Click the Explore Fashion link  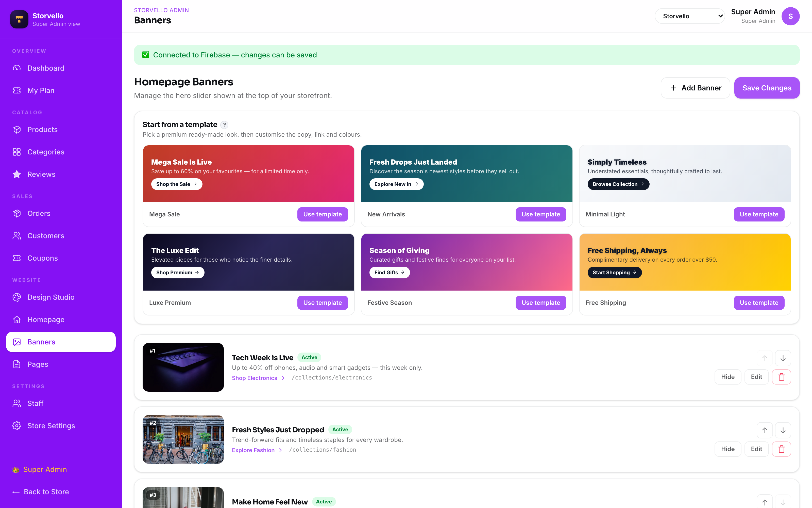(x=257, y=450)
